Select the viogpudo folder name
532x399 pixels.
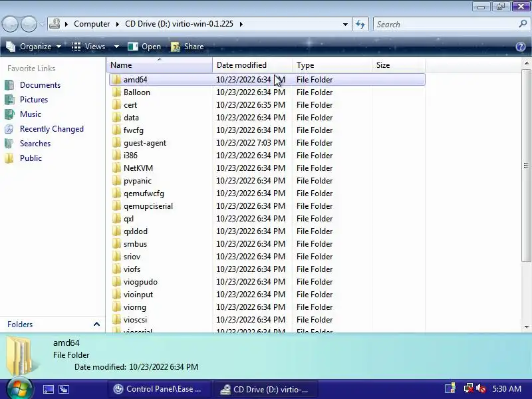tap(140, 282)
